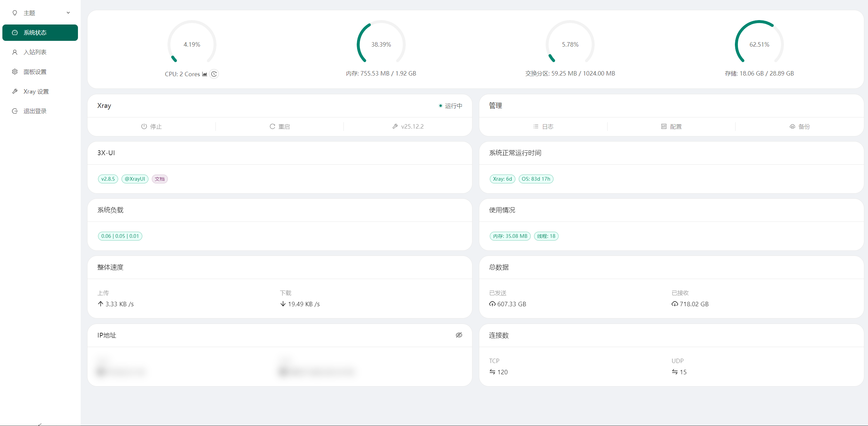Stop the Xray service
Image resolution: width=868 pixels, height=426 pixels.
coord(151,127)
